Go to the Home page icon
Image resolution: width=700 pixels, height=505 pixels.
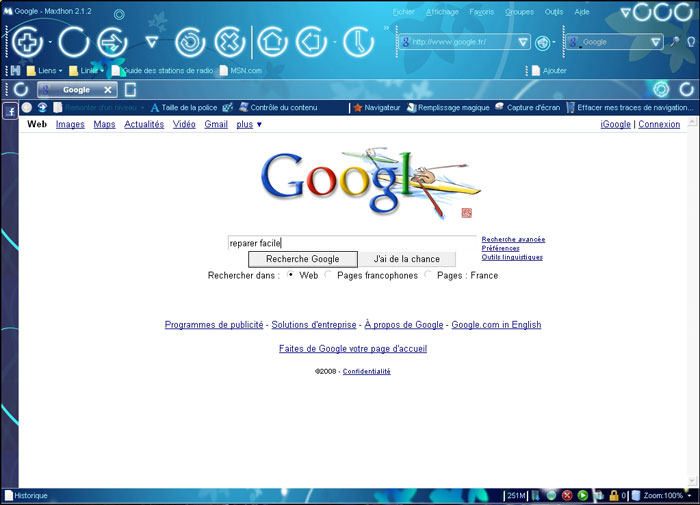coord(272,42)
